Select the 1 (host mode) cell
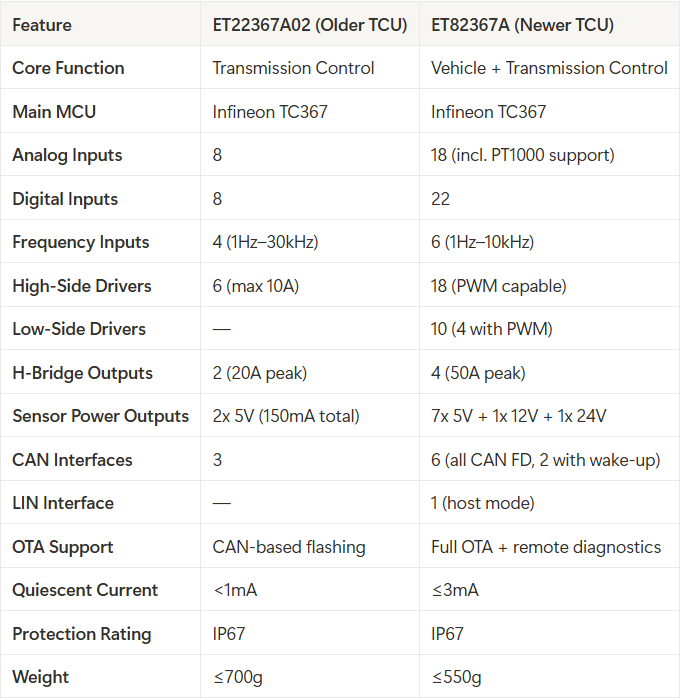Screen dimensions: 681x700 pos(483,504)
